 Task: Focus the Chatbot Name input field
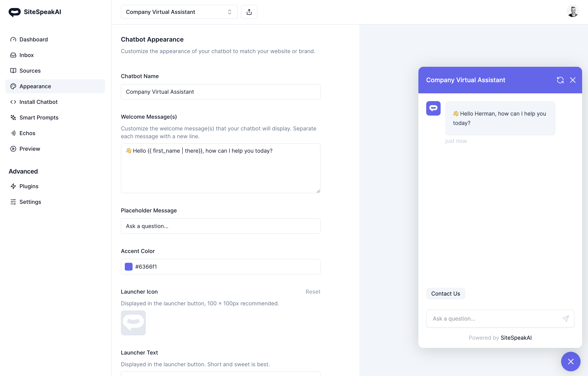[x=220, y=92]
